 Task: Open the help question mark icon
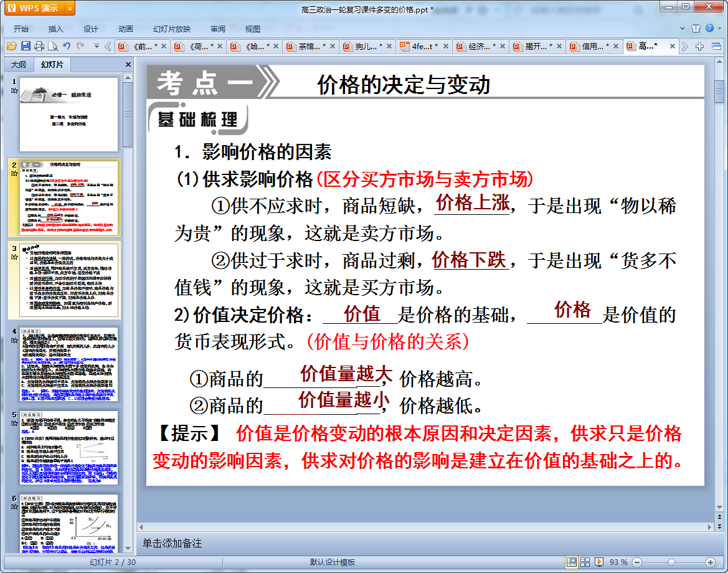(710, 28)
